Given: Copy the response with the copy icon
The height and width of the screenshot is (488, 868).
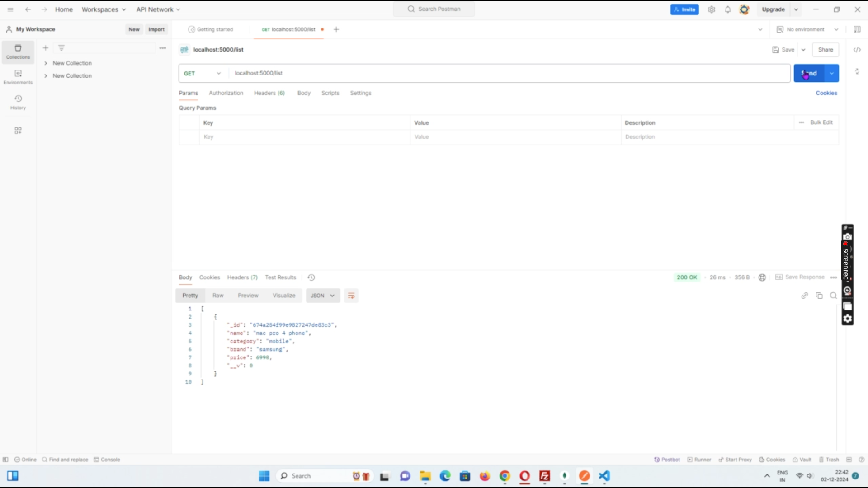Looking at the screenshot, I should click(x=819, y=296).
